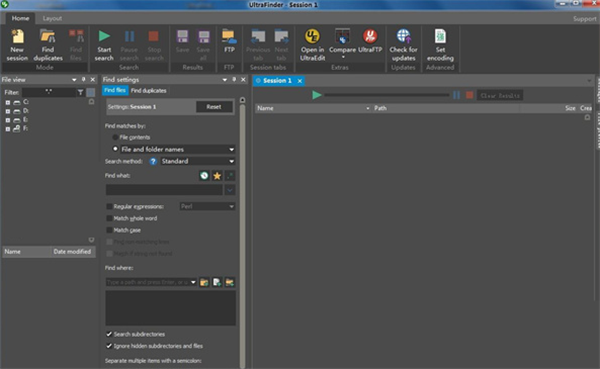Check for updates
The height and width of the screenshot is (369, 600).
tap(403, 45)
